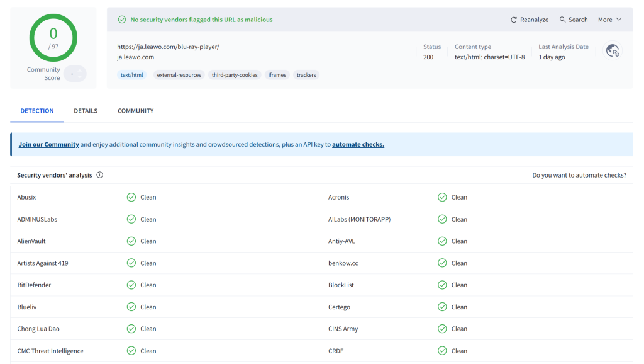Select the DETECTION tab
The height and width of the screenshot is (364, 644).
point(37,111)
